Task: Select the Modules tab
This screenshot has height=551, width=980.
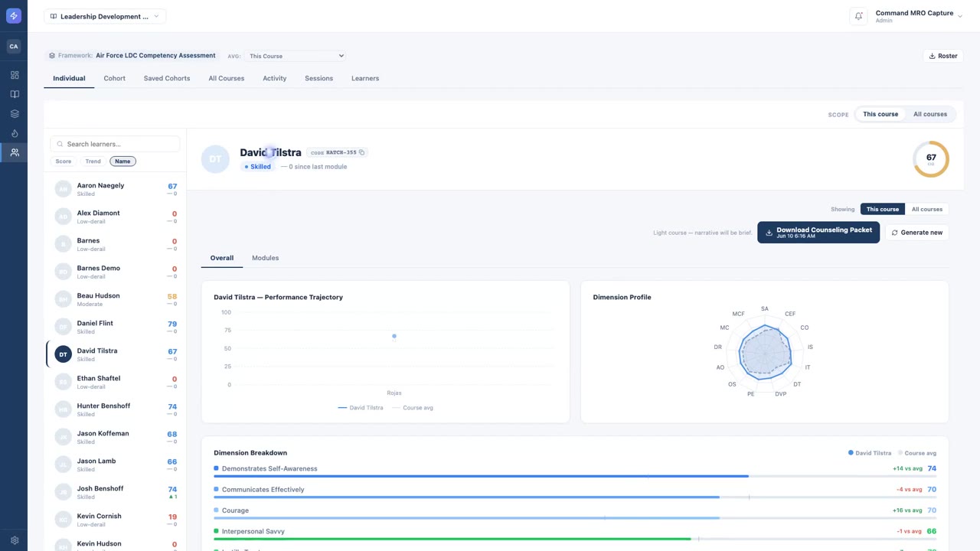Action: [x=265, y=258]
